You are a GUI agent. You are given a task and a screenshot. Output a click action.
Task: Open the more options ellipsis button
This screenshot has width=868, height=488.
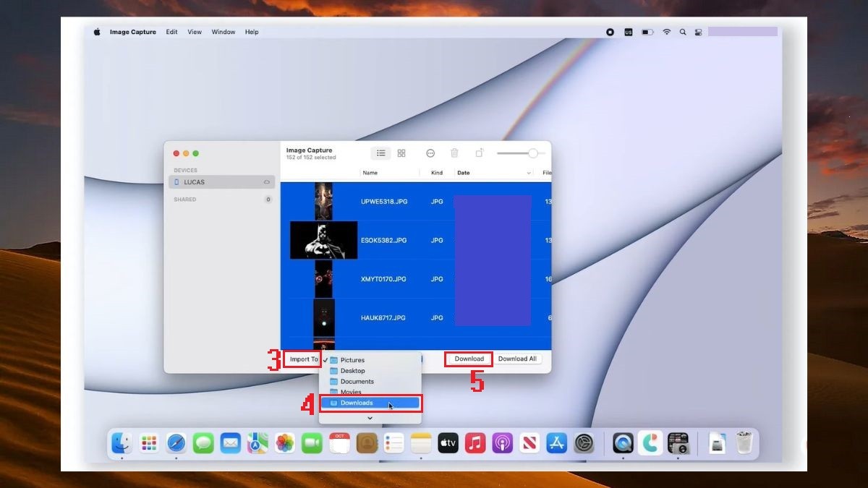pyautogui.click(x=430, y=153)
